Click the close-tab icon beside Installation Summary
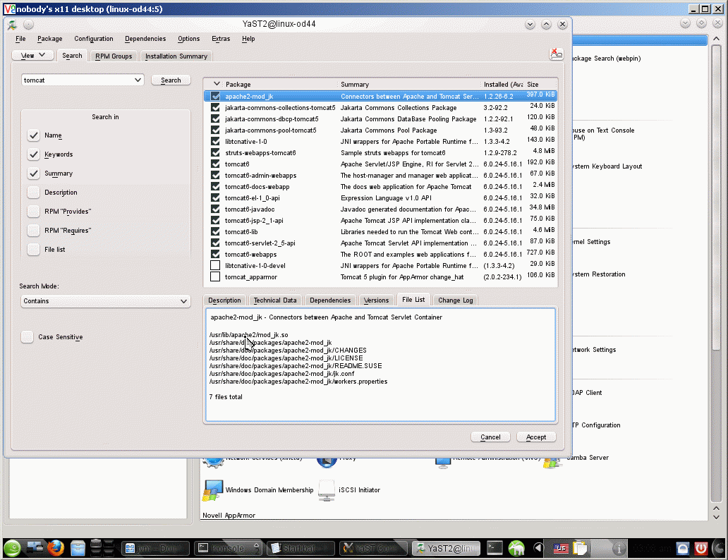This screenshot has height=560, width=728. (556, 54)
